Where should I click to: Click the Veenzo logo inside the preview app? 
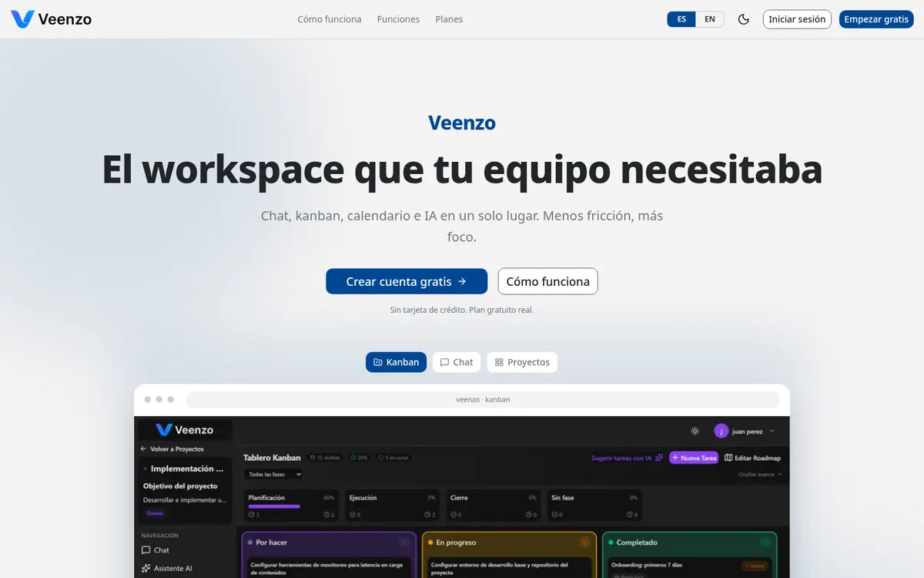tap(185, 430)
